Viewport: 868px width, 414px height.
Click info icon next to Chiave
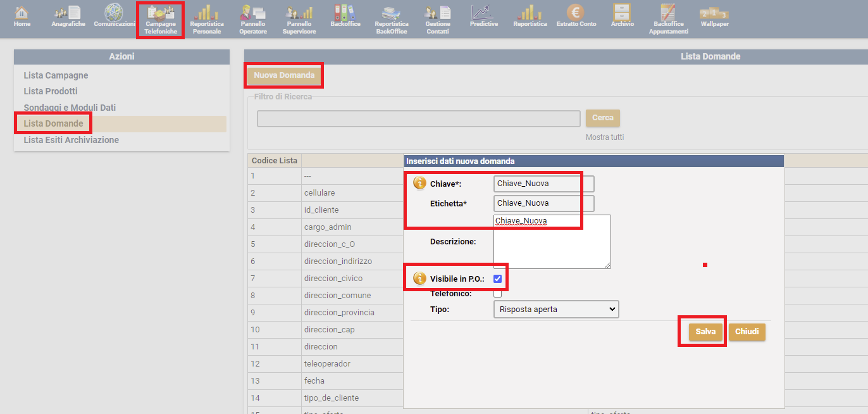point(419,183)
